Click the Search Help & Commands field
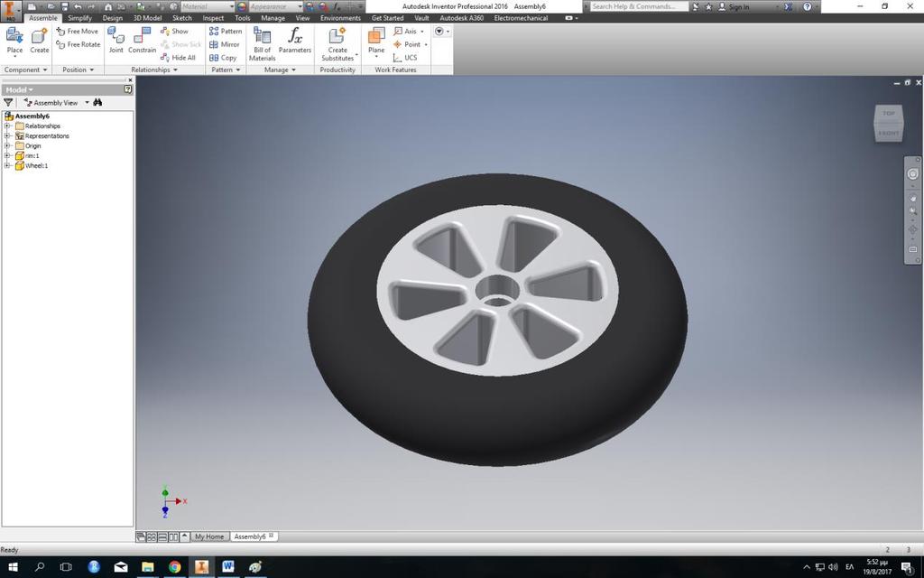The image size is (924, 578). pyautogui.click(x=638, y=6)
